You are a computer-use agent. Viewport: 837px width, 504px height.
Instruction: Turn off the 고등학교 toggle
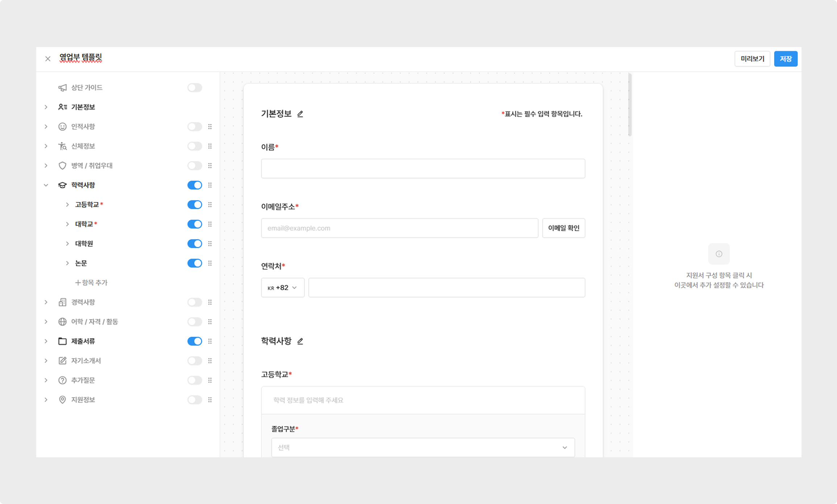[x=195, y=205]
